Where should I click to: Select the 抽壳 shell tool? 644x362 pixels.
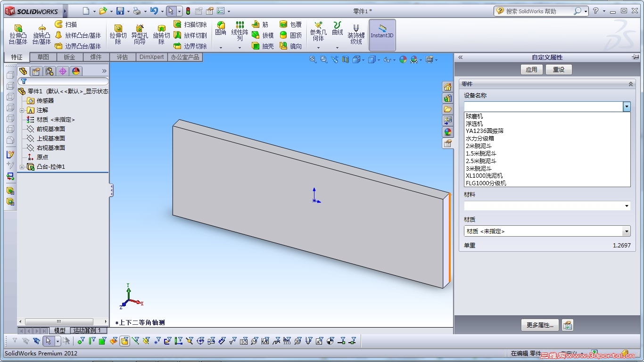(x=262, y=46)
